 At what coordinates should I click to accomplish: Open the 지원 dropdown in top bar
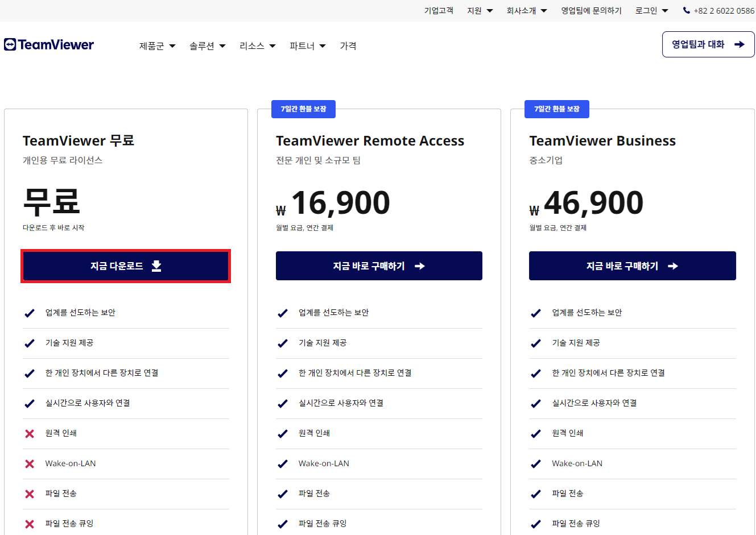480,11
